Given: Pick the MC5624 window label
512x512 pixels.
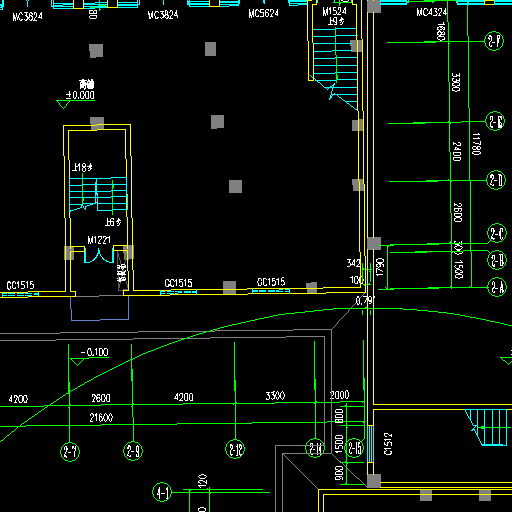Looking at the screenshot, I should pos(263,13).
